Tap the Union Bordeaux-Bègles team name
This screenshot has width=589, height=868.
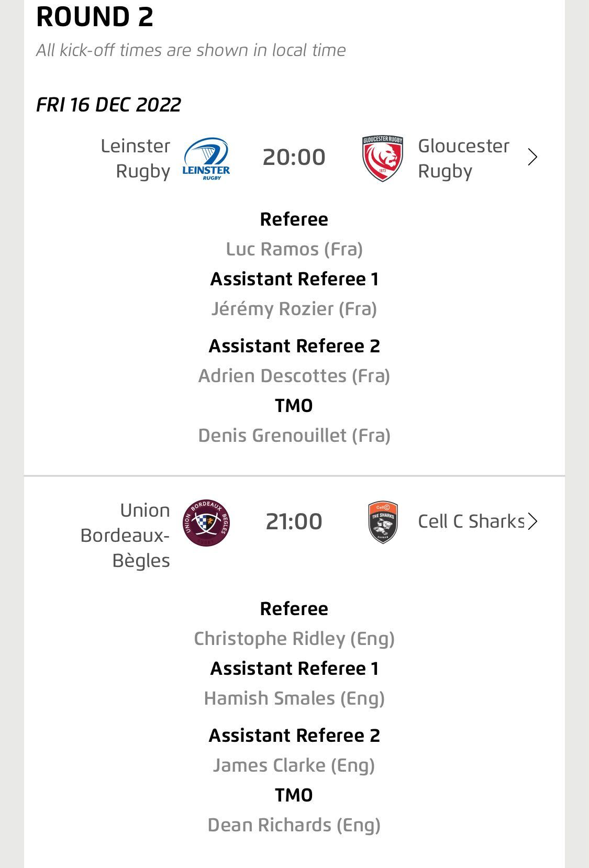[126, 535]
